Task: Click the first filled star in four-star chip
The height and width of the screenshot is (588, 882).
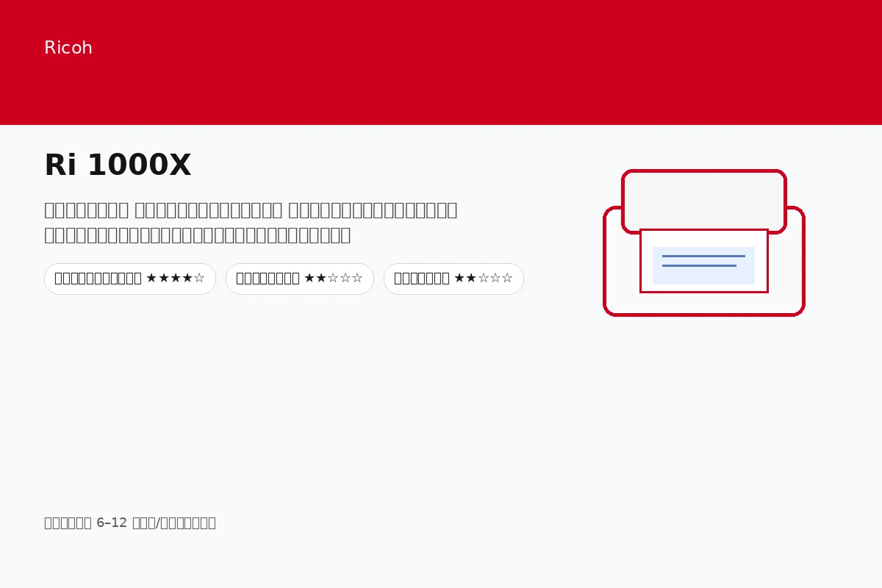Action: [151, 279]
